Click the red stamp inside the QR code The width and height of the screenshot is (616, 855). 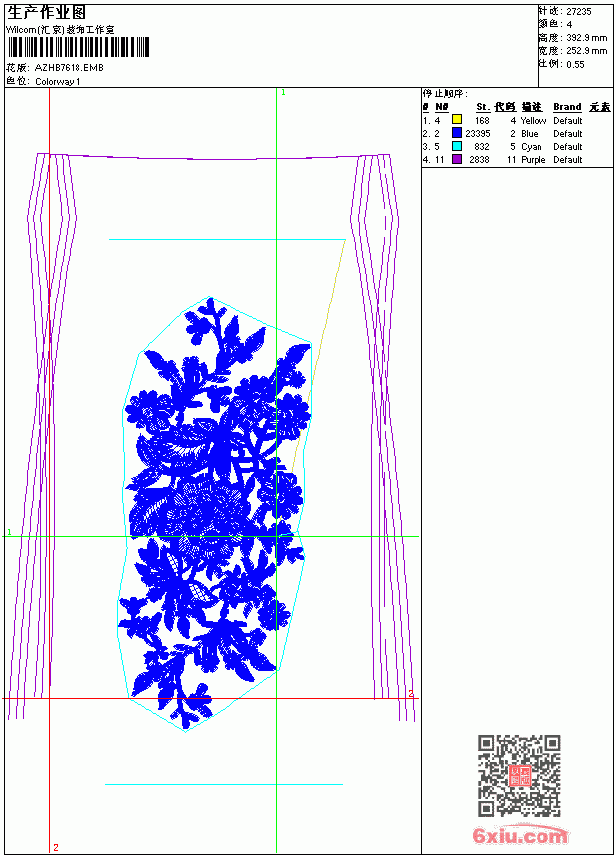click(519, 775)
